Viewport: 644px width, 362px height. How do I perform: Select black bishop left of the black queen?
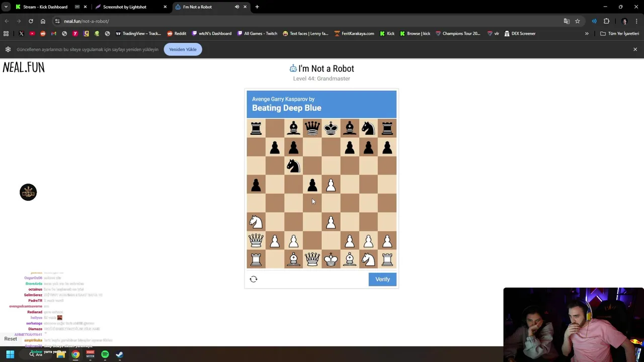pos(293,129)
